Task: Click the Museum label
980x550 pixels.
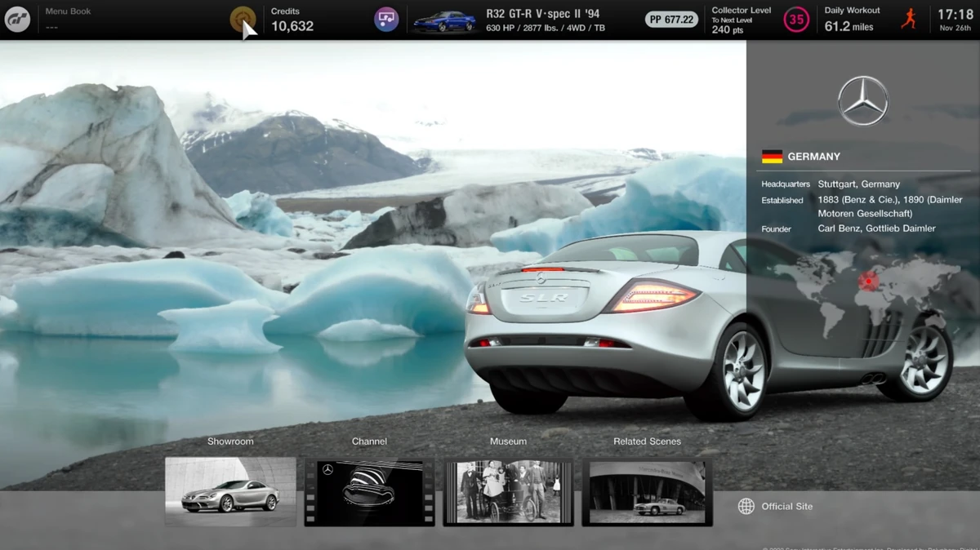Action: click(x=508, y=441)
